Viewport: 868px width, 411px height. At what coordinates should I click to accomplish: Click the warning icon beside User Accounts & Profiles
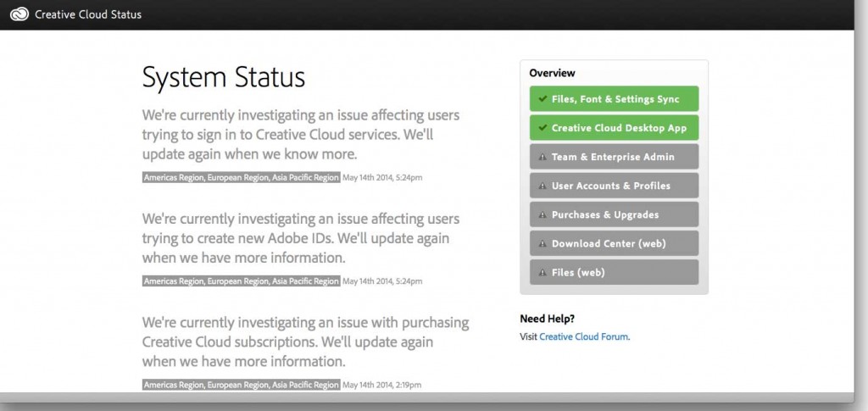[x=542, y=186]
